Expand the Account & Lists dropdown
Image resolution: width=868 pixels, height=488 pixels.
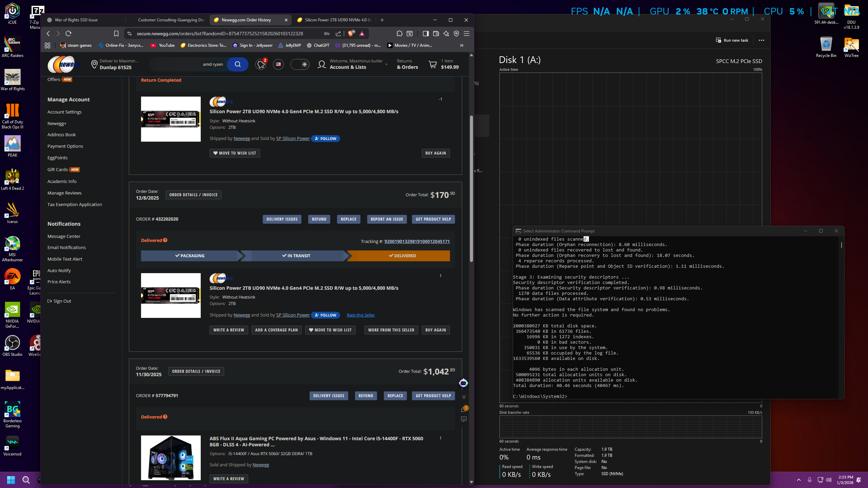coord(386,64)
